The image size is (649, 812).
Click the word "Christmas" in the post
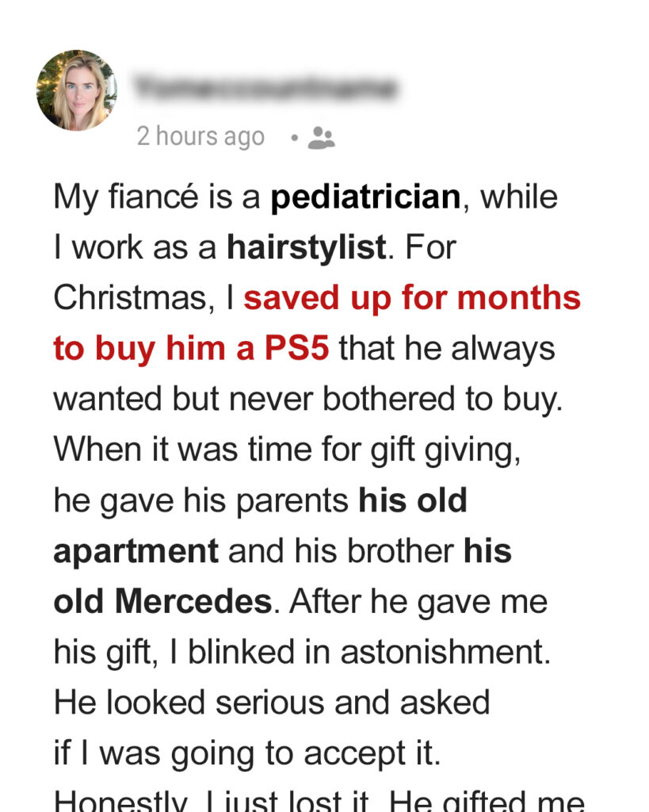pos(127,298)
